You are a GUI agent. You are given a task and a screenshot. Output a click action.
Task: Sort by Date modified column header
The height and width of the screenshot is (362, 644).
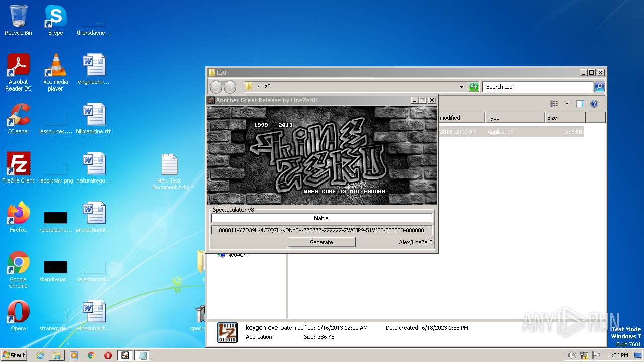(x=460, y=118)
